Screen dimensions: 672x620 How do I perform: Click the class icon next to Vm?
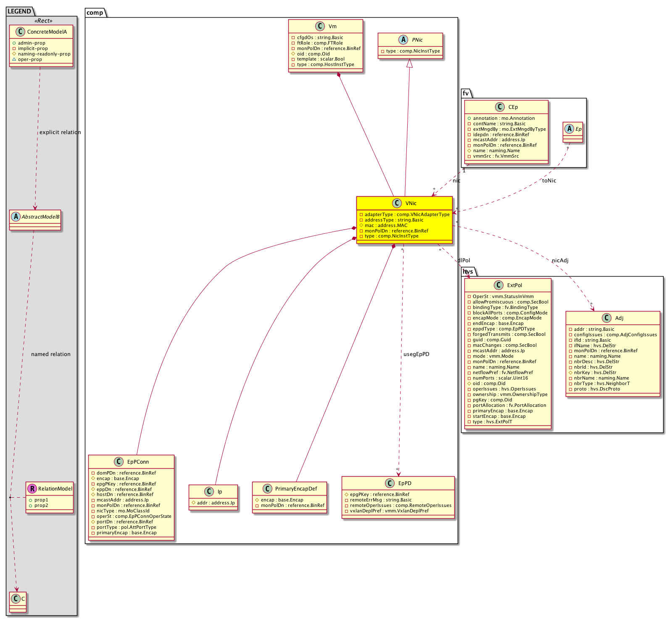(x=320, y=26)
